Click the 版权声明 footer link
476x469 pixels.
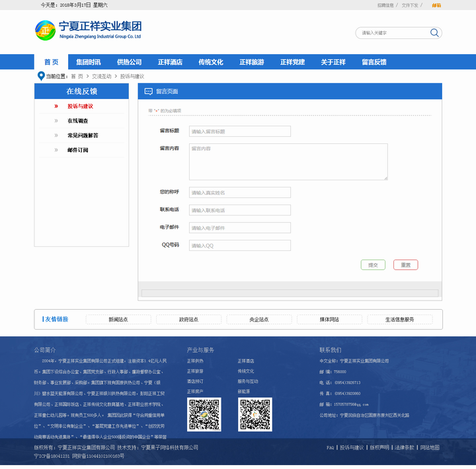[x=379, y=447]
